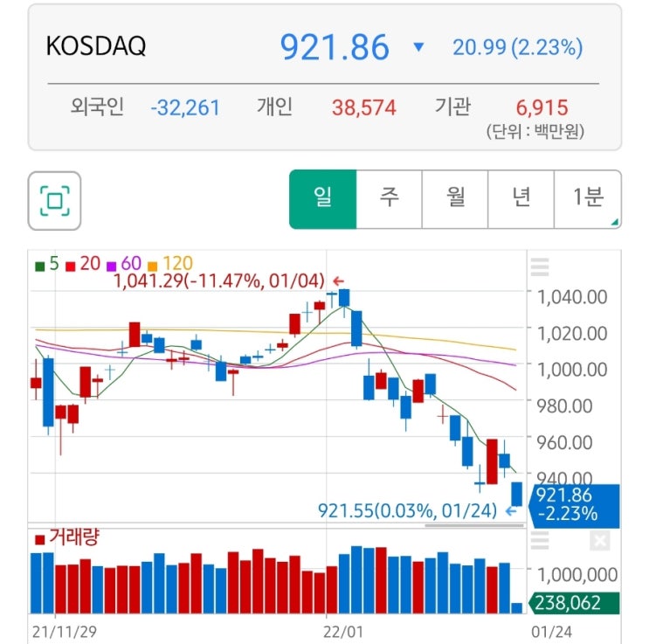
Task: Switch to the 년 (yearly) tab
Action: coord(521,199)
